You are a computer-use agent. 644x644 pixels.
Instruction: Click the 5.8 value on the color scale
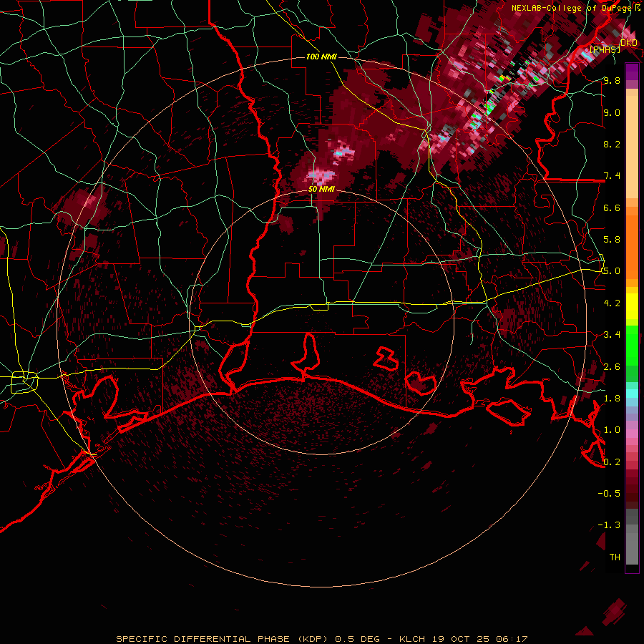(612, 240)
